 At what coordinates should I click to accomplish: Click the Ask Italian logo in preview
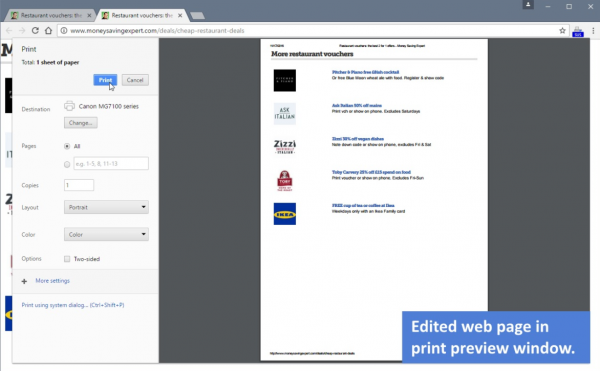285,114
